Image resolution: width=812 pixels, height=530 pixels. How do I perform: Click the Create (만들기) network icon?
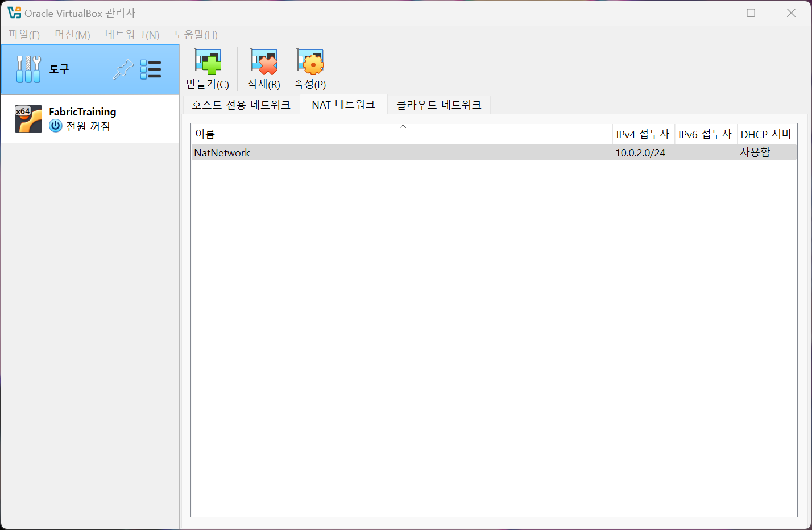pos(208,62)
